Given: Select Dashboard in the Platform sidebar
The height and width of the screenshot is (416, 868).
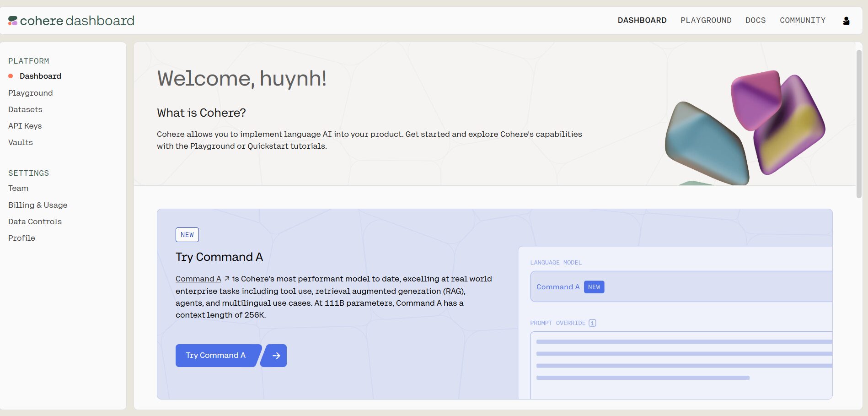Looking at the screenshot, I should point(40,76).
